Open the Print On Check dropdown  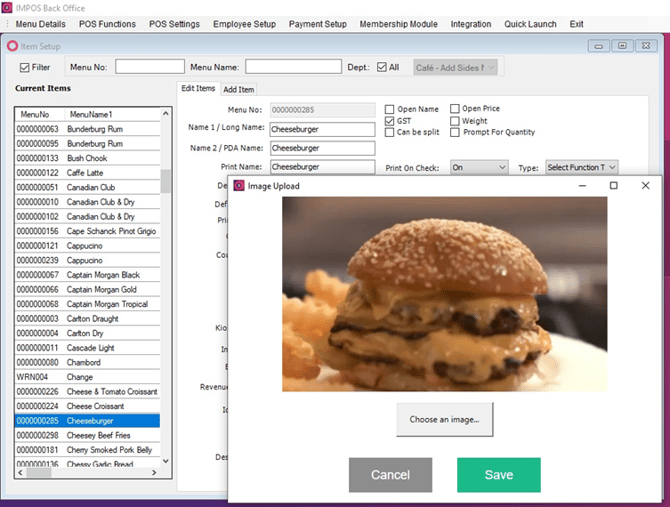[x=479, y=167]
